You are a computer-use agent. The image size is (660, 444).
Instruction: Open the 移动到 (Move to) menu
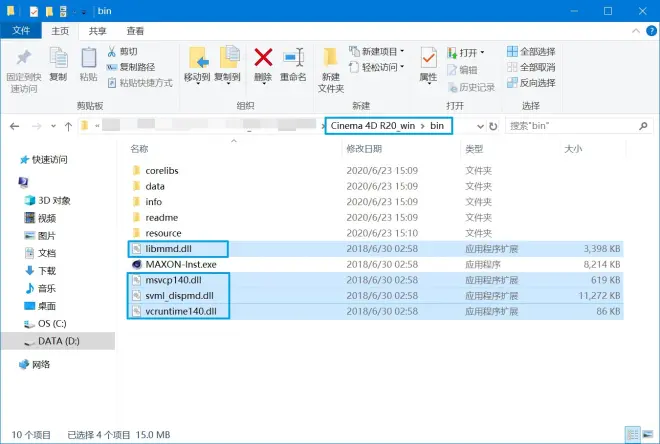[197, 66]
